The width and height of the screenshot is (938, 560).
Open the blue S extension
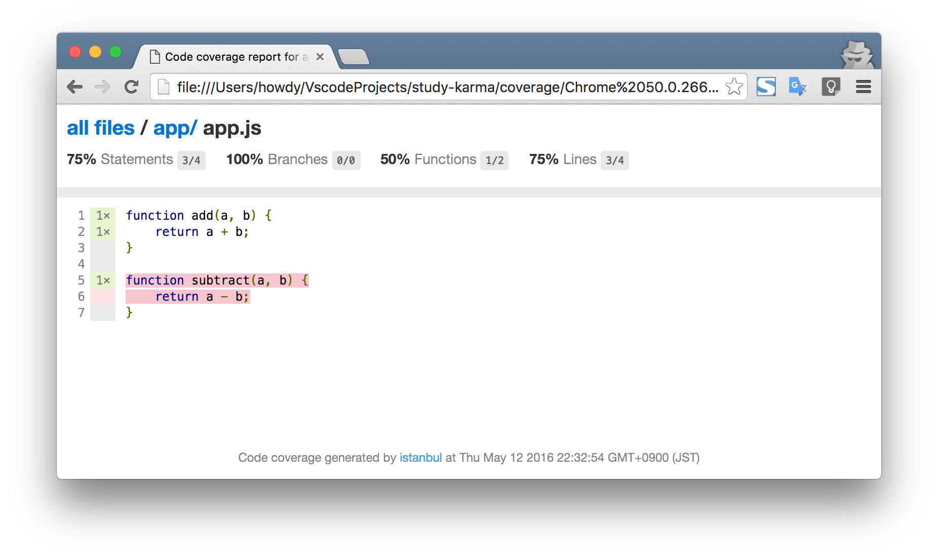click(x=766, y=87)
